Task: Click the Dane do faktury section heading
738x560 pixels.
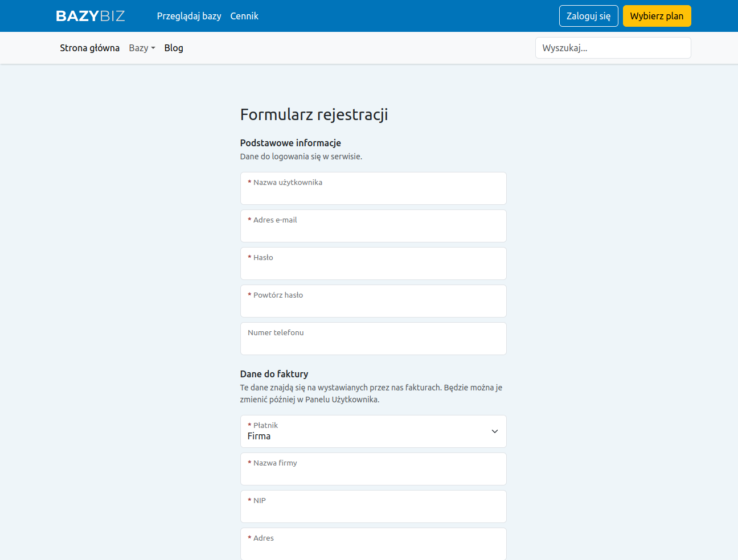Action: point(274,374)
